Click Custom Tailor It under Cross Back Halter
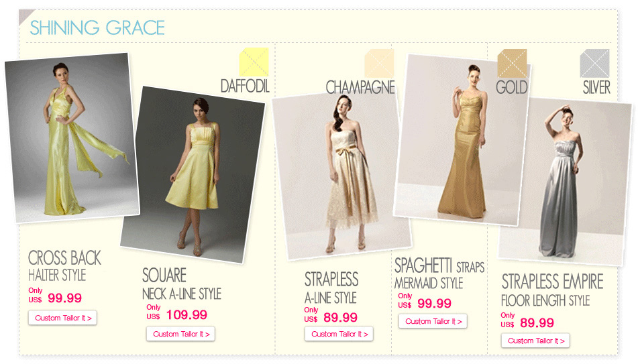 click(62, 318)
